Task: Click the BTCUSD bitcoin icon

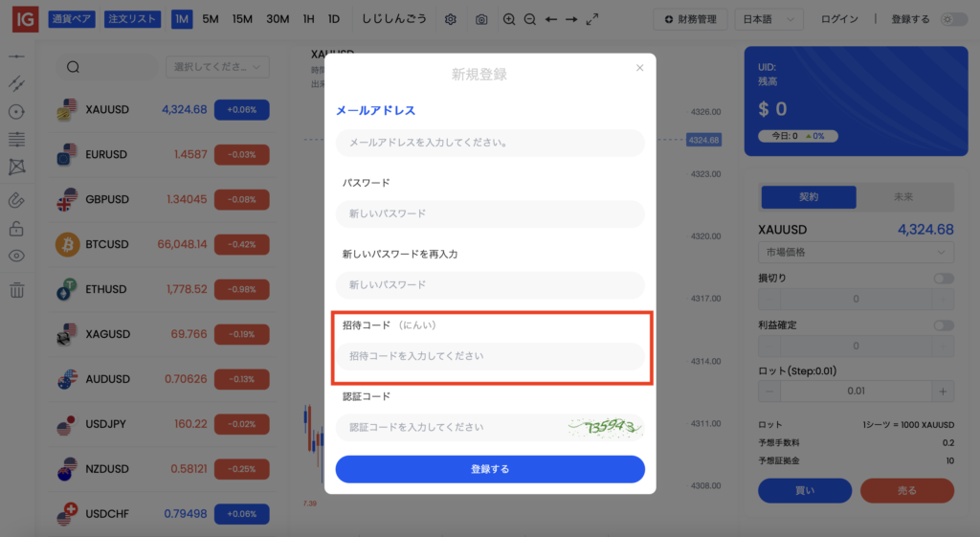Action: point(67,244)
